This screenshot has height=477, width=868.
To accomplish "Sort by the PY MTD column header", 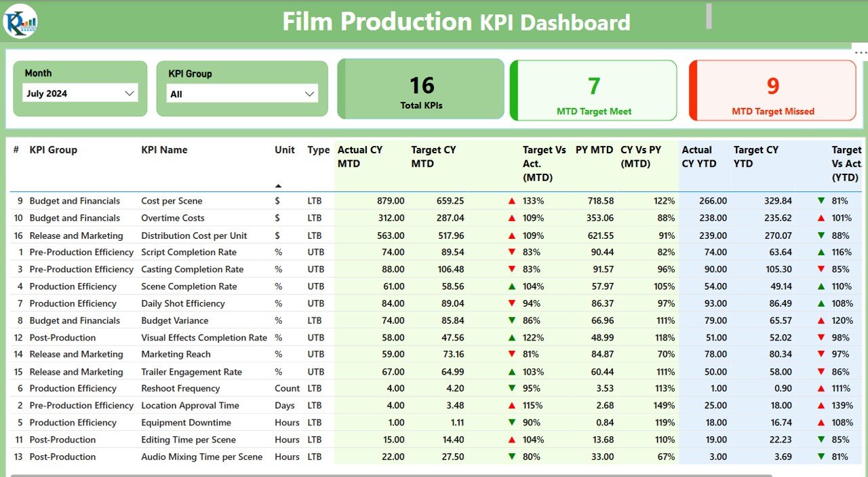I will (594, 150).
